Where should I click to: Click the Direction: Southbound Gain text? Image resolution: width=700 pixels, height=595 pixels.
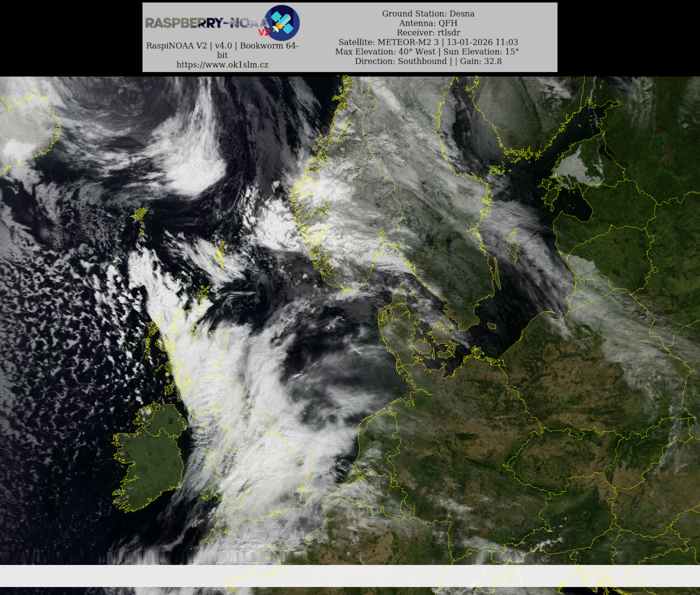coord(428,61)
